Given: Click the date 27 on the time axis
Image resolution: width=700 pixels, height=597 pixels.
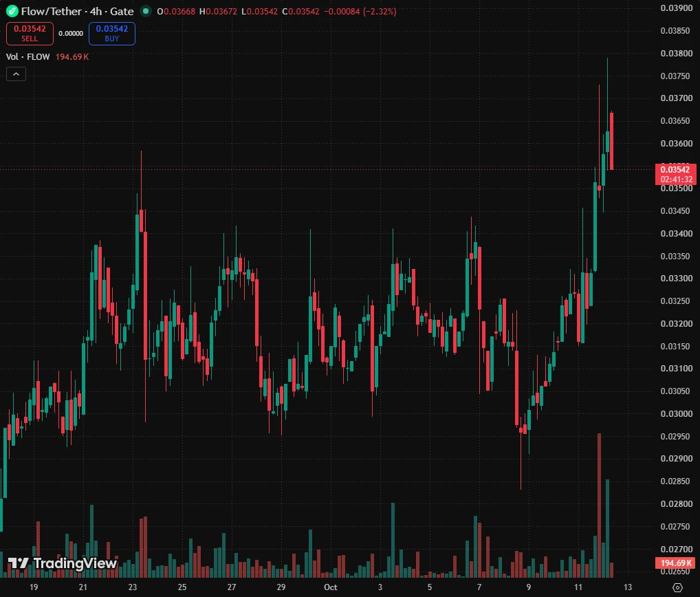Looking at the screenshot, I should click(x=231, y=587).
